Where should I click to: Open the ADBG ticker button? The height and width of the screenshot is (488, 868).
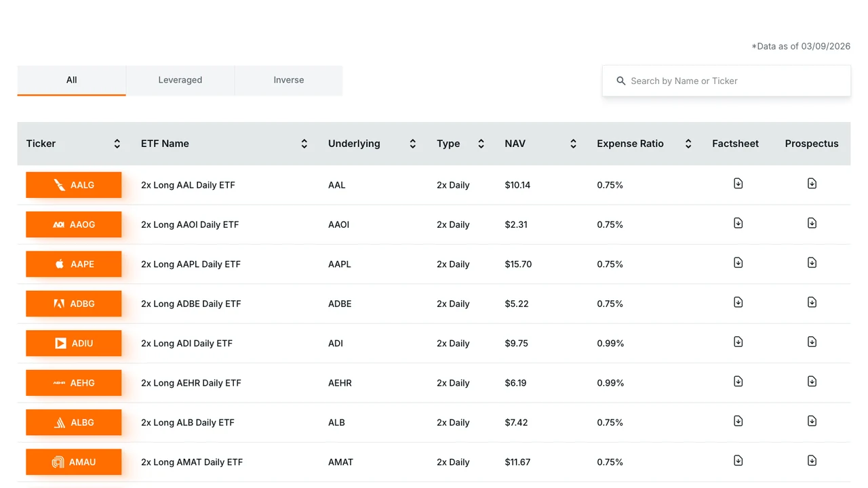pyautogui.click(x=73, y=304)
